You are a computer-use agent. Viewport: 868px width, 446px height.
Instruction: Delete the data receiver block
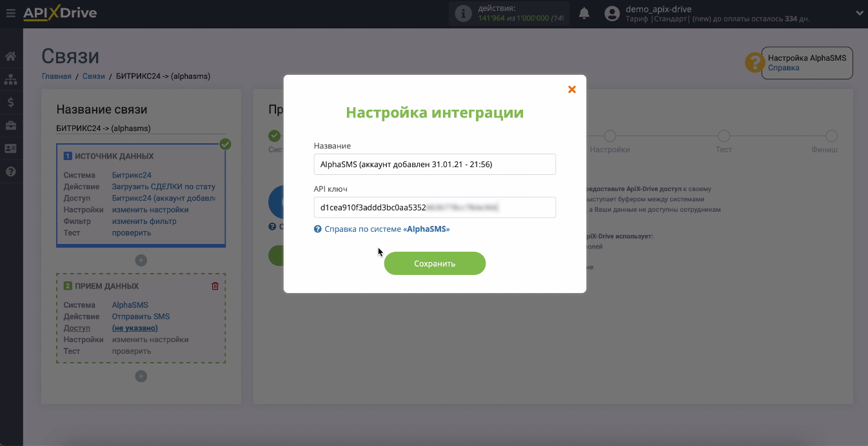[215, 286]
